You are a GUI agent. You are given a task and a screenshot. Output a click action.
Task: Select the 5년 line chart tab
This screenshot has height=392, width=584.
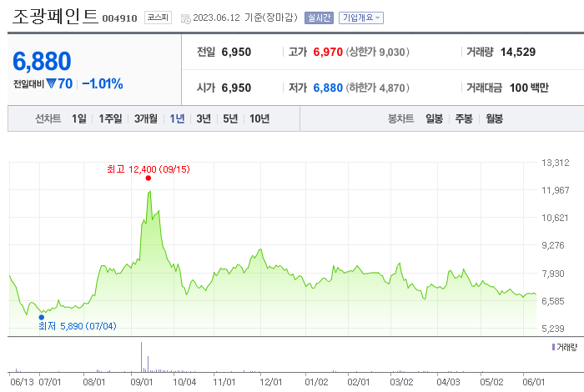tap(230, 118)
